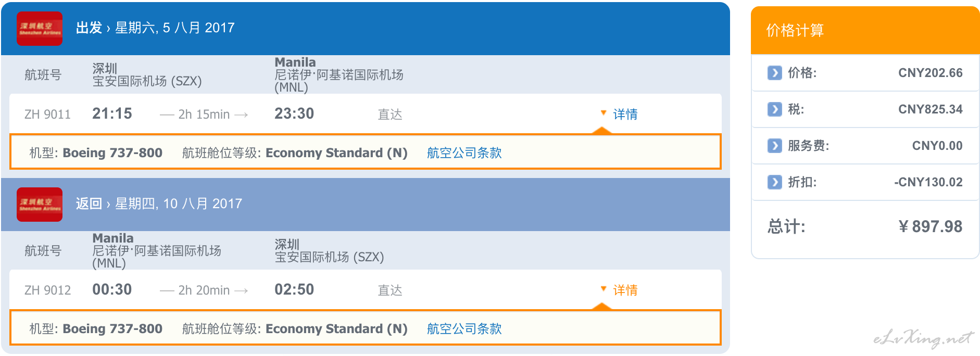Click the 价格计算 orange panel header

point(865,30)
